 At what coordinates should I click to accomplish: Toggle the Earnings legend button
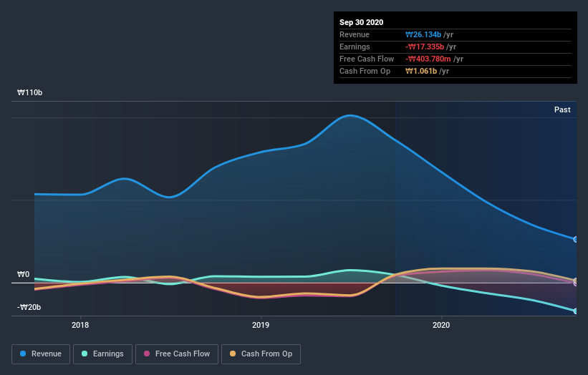[102, 354]
